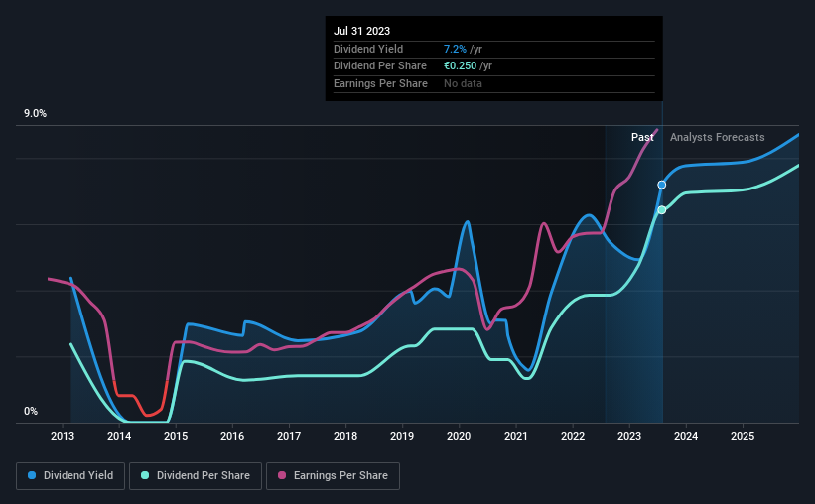This screenshot has height=504, width=815.
Task: Click the 2013 x-axis label
Action: coord(63,436)
